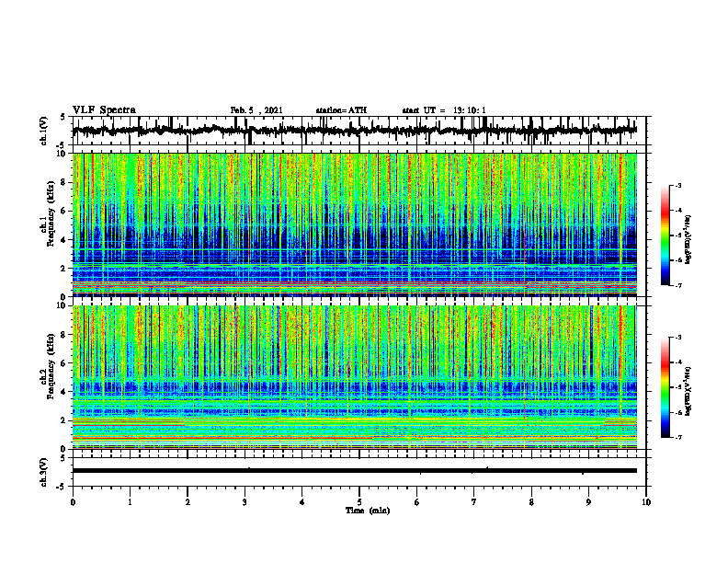Select the log(PSD) label beside ch.2 color bar
Screen dimensions: 728x563
point(688,390)
